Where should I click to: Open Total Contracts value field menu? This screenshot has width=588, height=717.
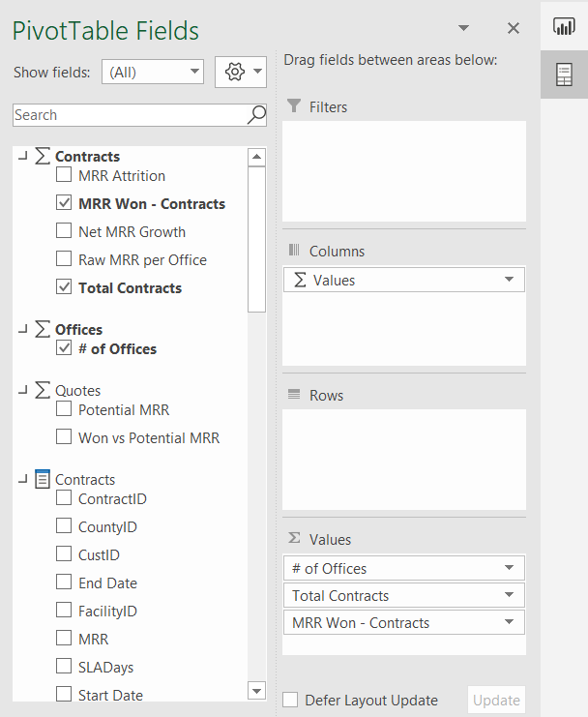pyautogui.click(x=509, y=595)
